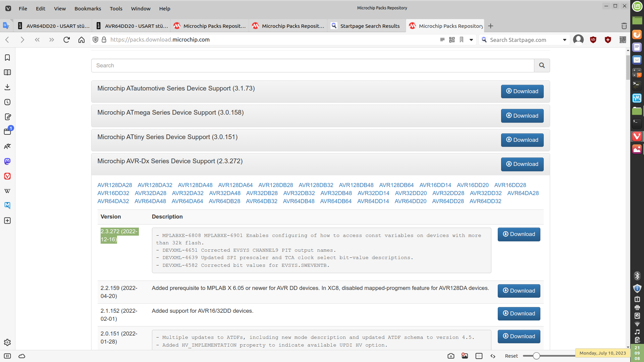
Task: Open reader view from address bar
Action: 442,40
